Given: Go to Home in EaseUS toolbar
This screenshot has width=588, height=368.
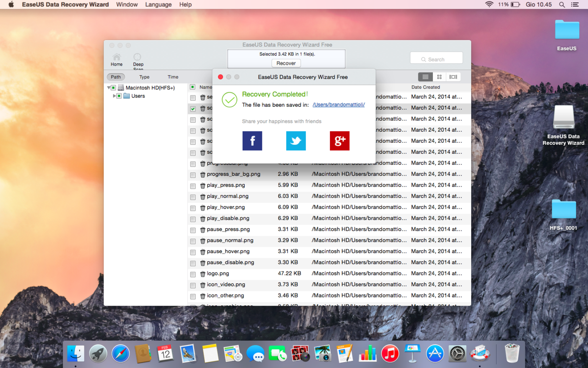Looking at the screenshot, I should click(x=116, y=60).
